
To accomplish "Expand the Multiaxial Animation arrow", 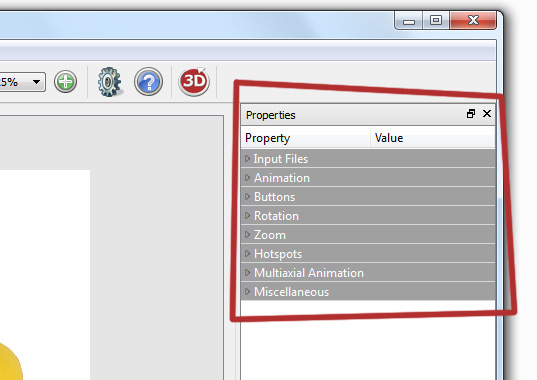I will [248, 273].
